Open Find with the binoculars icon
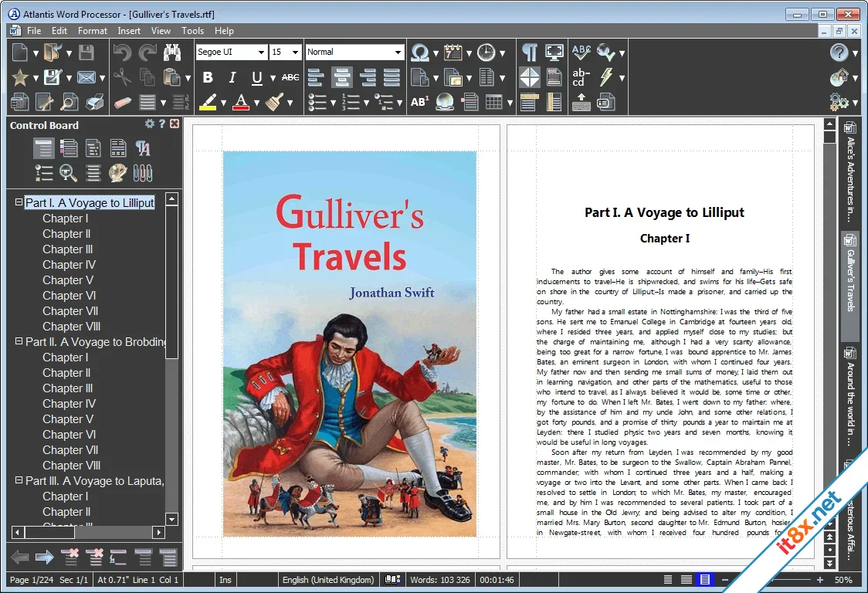 [x=172, y=53]
